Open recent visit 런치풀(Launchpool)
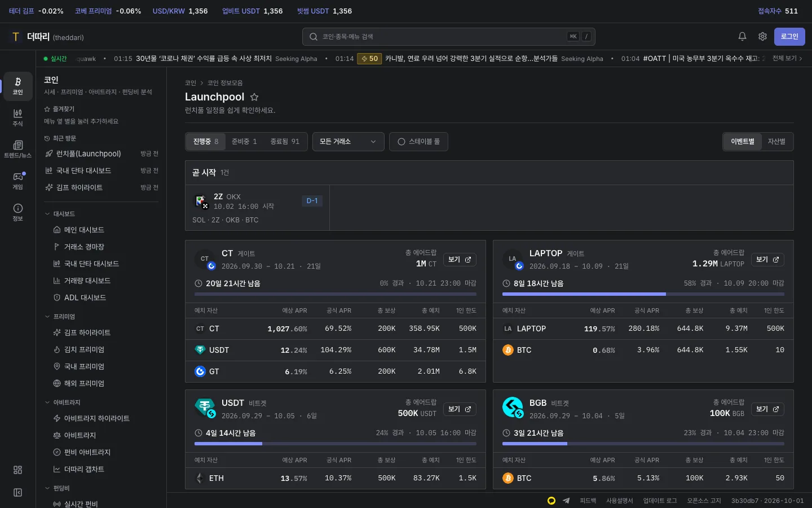Viewport: 812px width, 508px height. click(x=101, y=154)
